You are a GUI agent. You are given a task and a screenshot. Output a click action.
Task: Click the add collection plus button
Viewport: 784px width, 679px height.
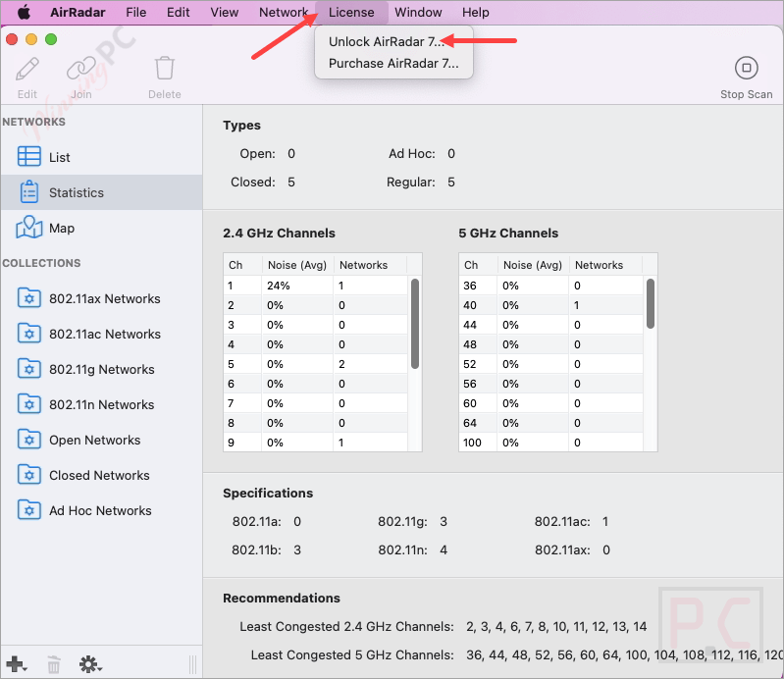[x=17, y=664]
